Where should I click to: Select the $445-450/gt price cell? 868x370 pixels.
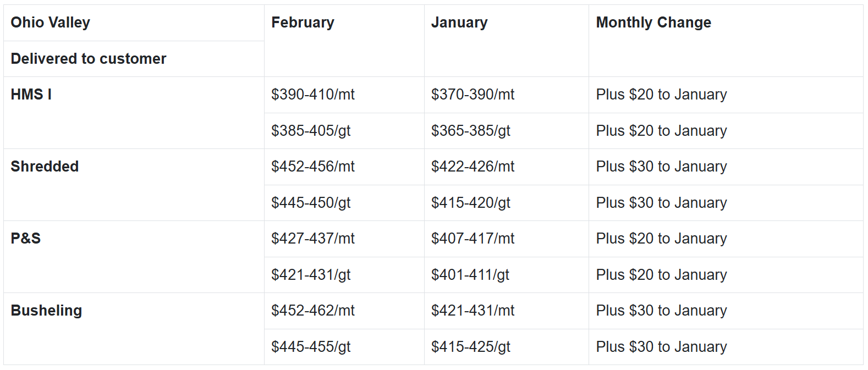click(x=311, y=203)
